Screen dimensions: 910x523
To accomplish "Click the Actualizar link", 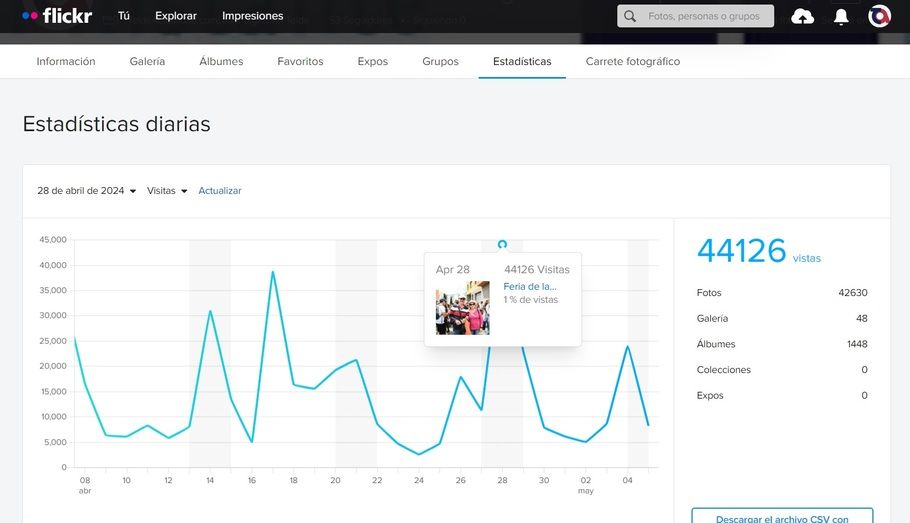I will click(220, 191).
